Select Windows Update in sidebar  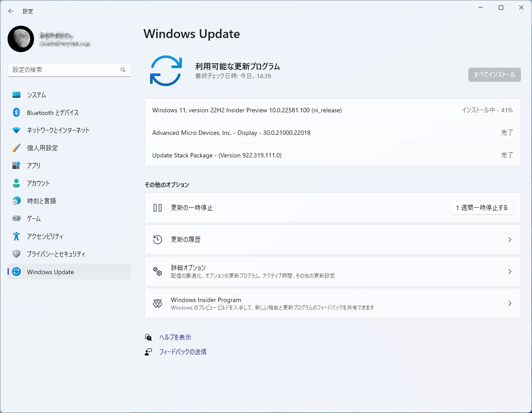click(x=69, y=272)
